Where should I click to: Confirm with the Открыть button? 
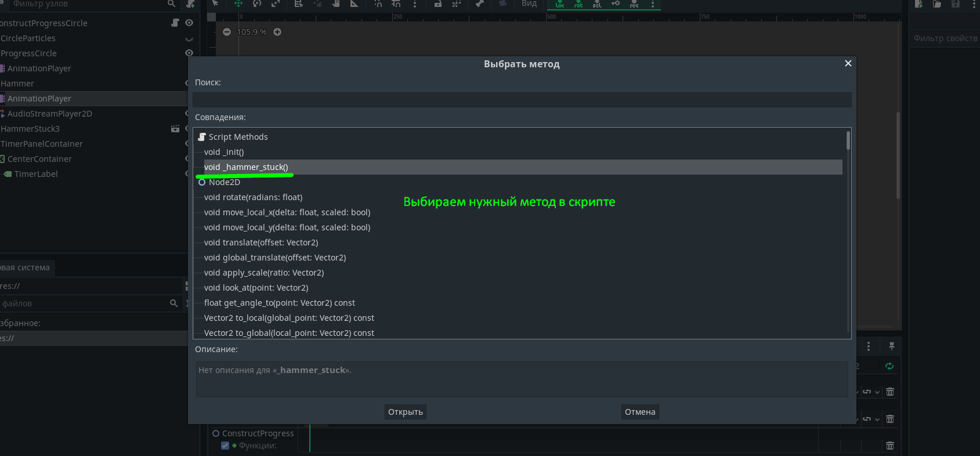click(x=406, y=412)
